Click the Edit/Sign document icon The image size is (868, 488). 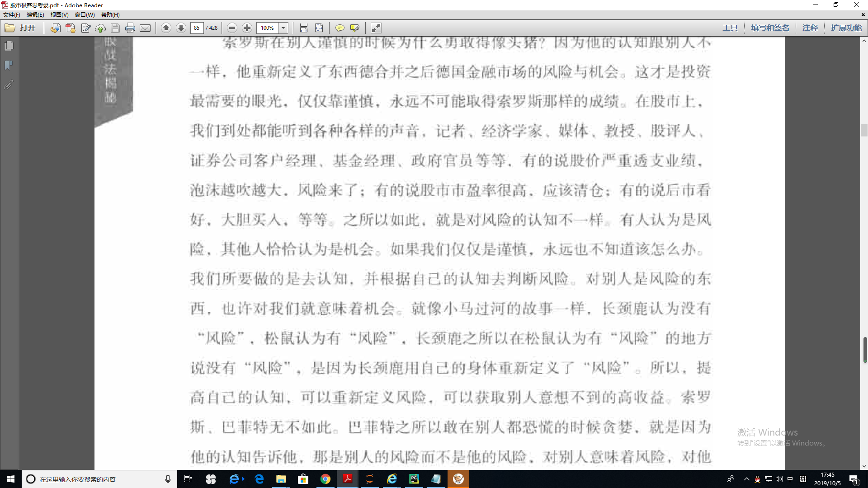click(x=85, y=28)
